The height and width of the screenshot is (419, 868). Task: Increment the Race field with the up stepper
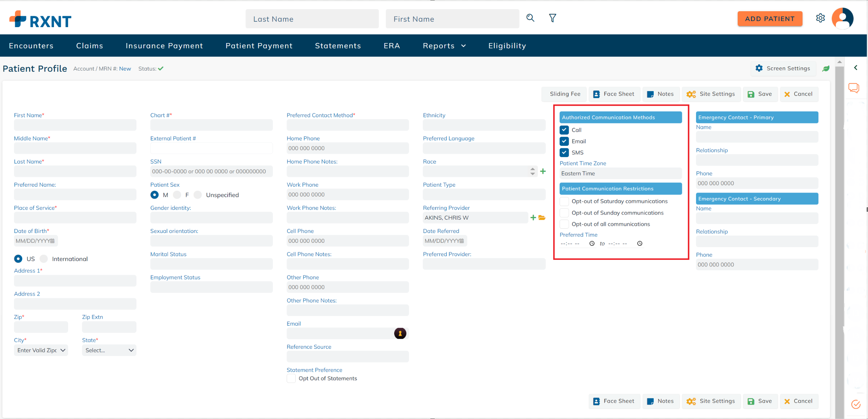532,169
